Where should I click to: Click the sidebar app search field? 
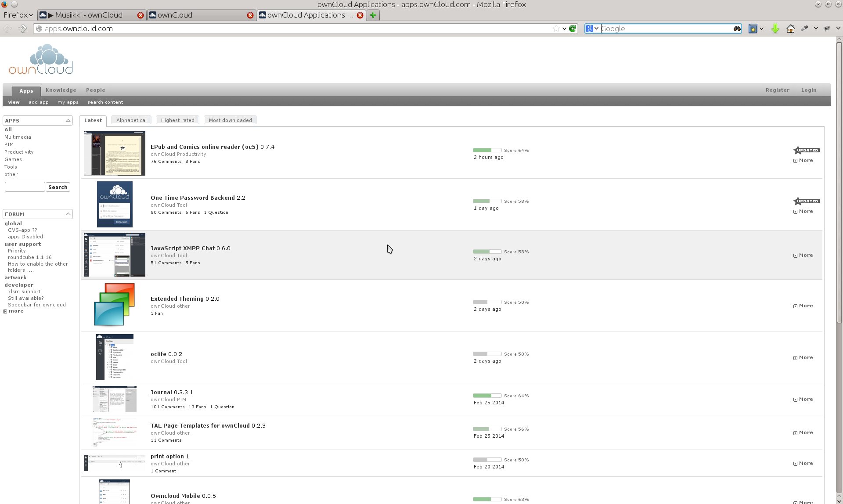25,187
